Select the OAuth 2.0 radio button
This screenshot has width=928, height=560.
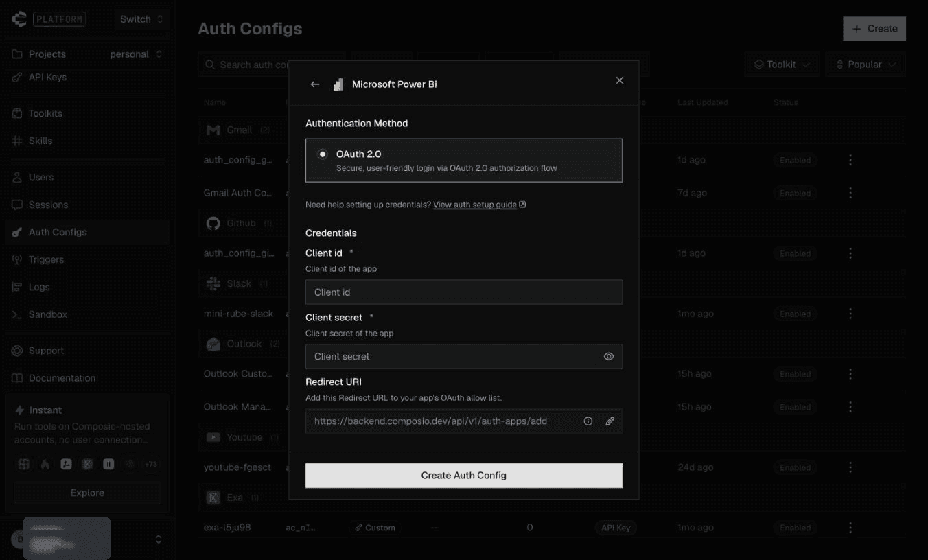323,154
